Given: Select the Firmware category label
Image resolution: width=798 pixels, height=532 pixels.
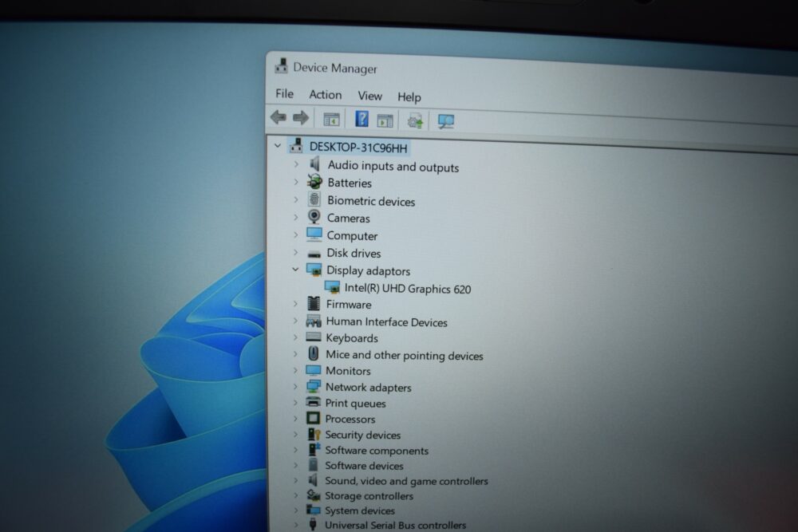Looking at the screenshot, I should coord(349,304).
